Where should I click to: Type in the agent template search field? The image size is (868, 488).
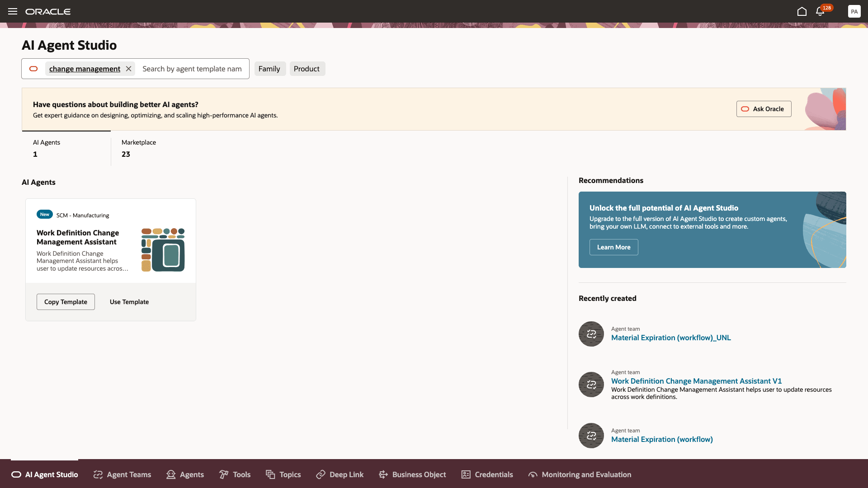click(192, 69)
